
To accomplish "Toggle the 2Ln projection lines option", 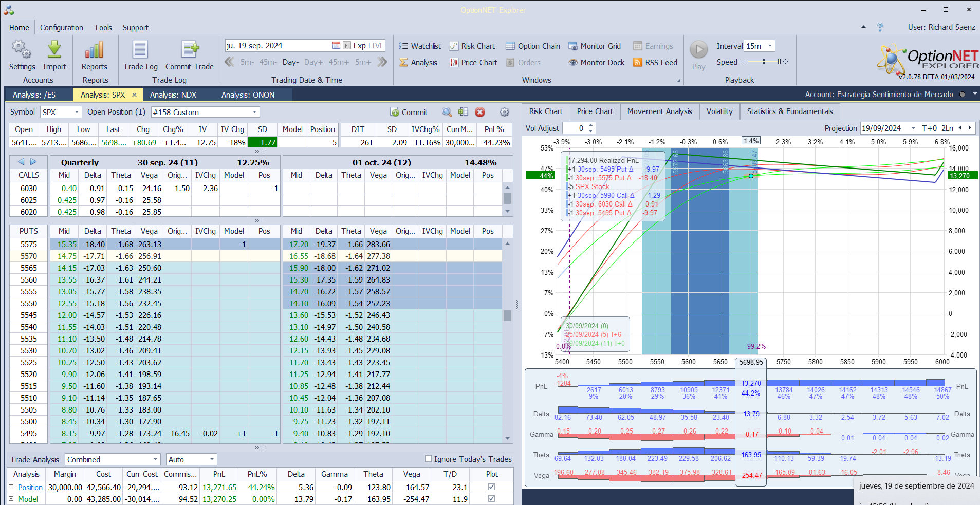I will click(x=948, y=128).
